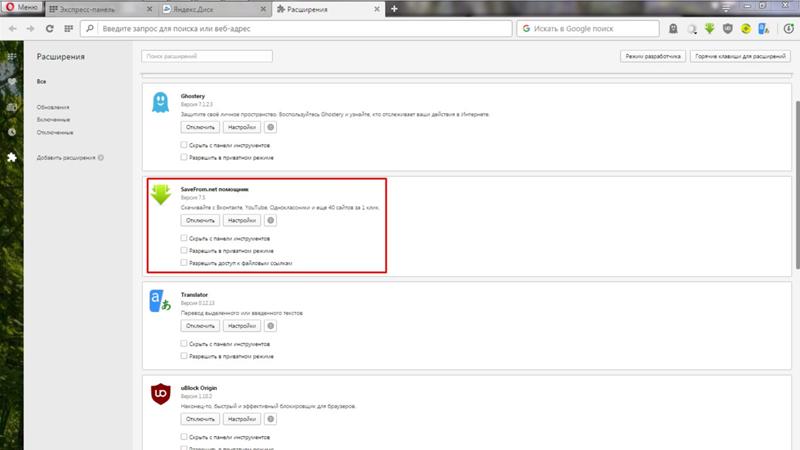Open details icon next to Translator Настройки
Viewport: 800px width, 450px height.
click(x=271, y=326)
